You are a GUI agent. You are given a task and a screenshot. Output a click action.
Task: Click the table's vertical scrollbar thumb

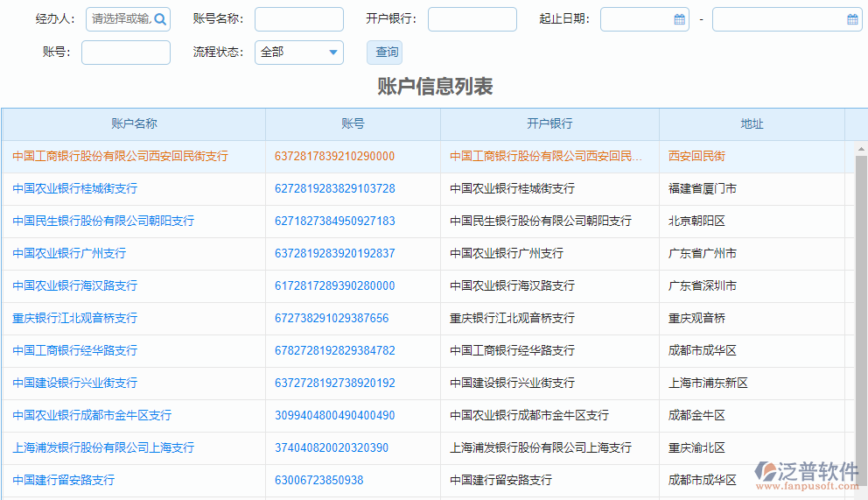861,321
